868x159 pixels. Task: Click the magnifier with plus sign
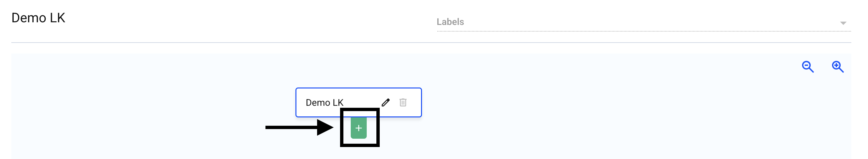pyautogui.click(x=838, y=67)
